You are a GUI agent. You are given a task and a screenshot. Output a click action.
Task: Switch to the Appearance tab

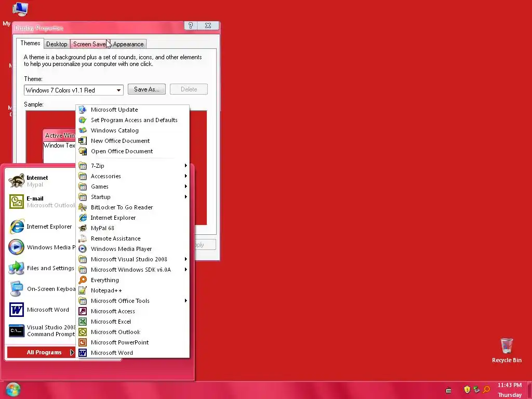tap(128, 44)
